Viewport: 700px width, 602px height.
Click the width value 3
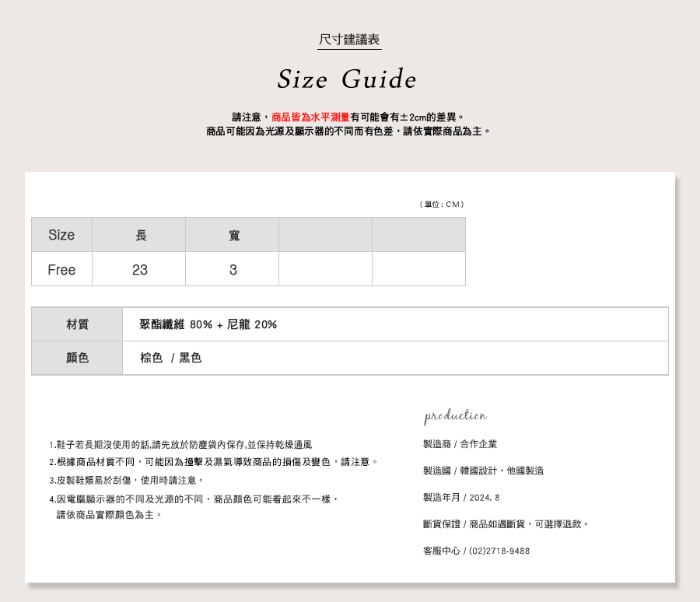pyautogui.click(x=233, y=270)
